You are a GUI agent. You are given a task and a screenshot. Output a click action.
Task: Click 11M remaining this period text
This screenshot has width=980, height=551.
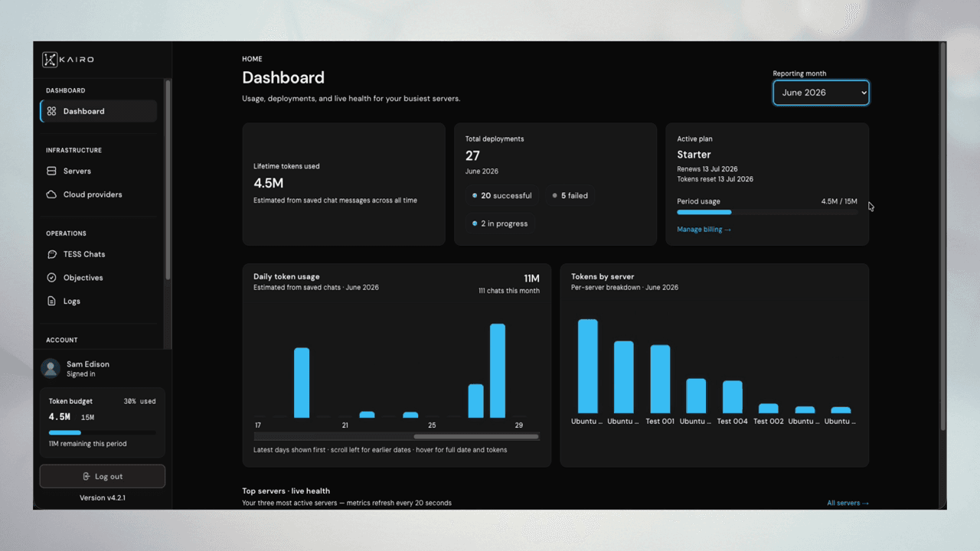[x=87, y=444]
